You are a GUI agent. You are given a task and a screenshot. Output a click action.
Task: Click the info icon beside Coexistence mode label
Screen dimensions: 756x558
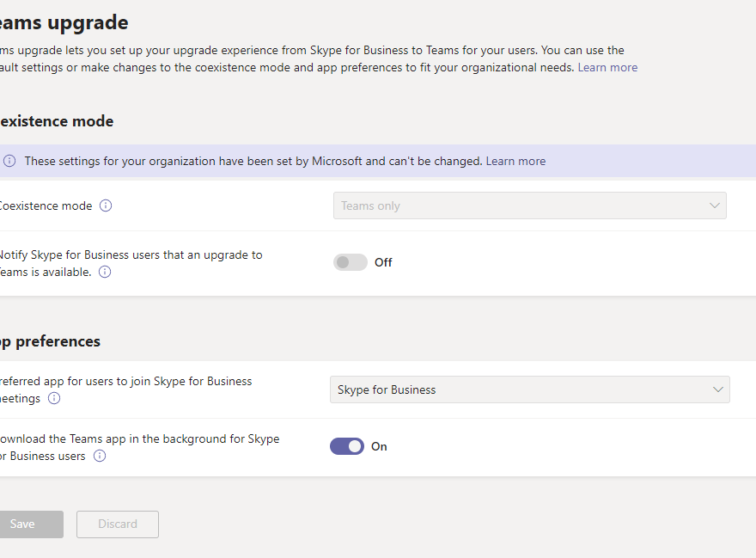[106, 205]
